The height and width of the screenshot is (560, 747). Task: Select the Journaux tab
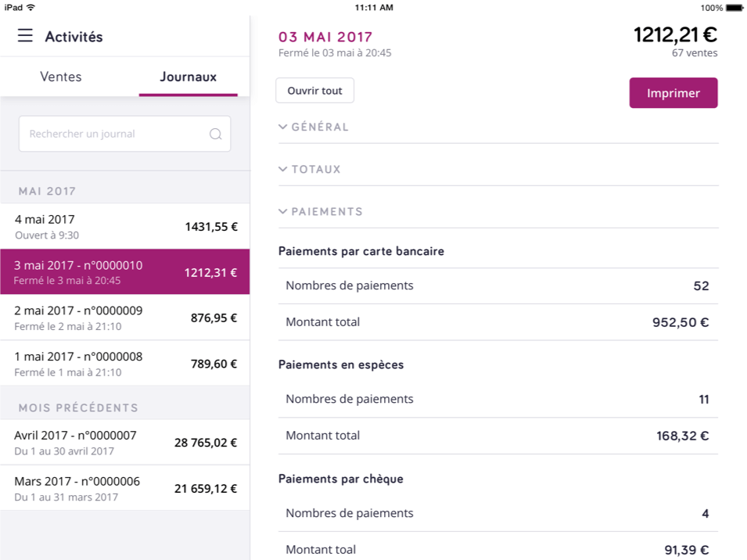coord(188,77)
